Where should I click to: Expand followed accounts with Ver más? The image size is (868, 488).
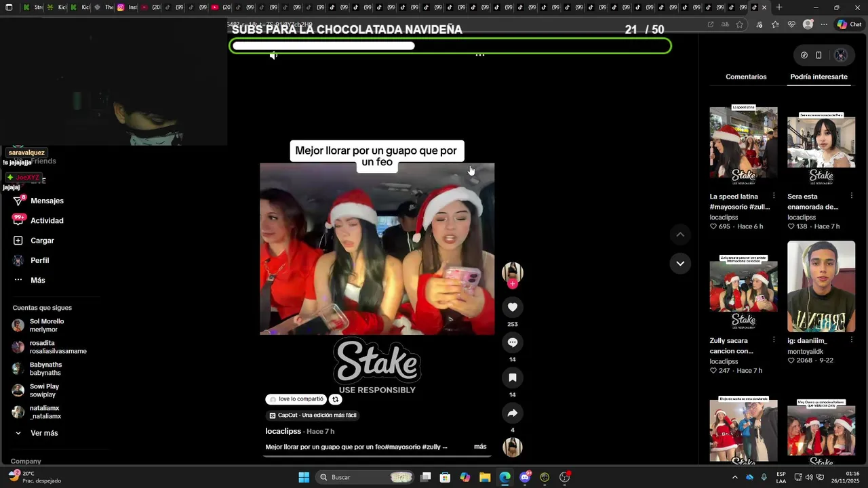pyautogui.click(x=37, y=433)
